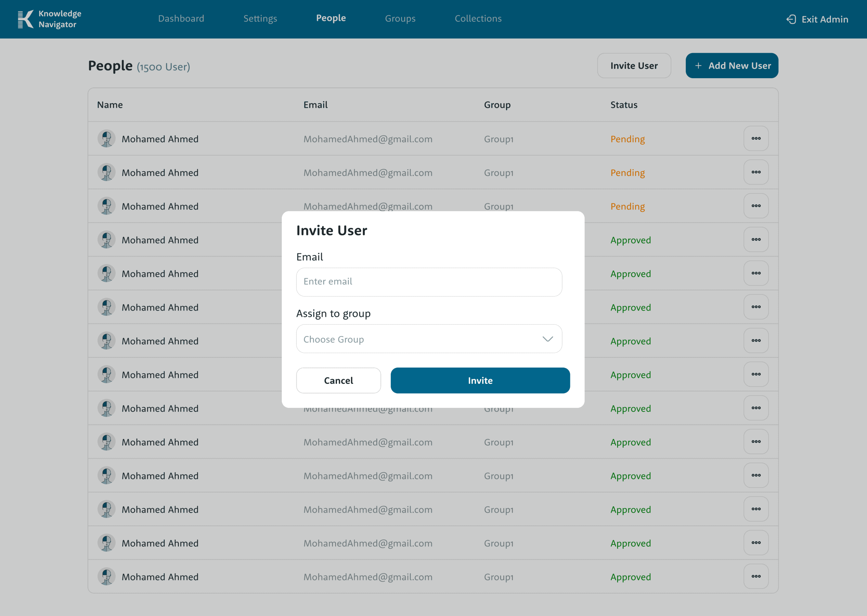This screenshot has width=867, height=616.
Task: Open the Settings navigation item
Action: point(260,19)
